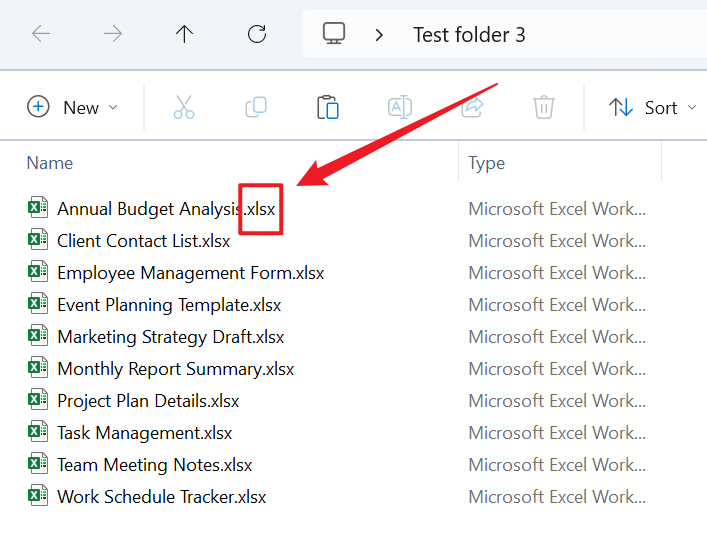The width and height of the screenshot is (707, 549).
Task: Click the Copy icon in toolbar
Action: point(256,107)
